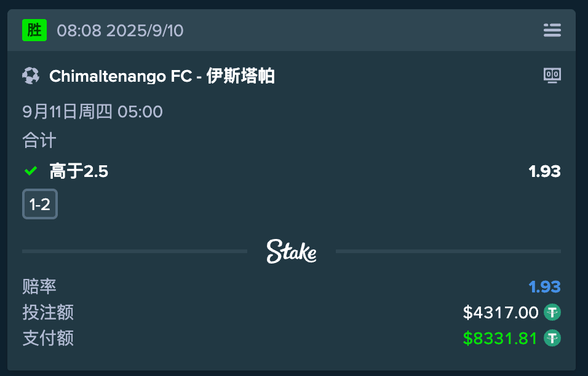Screen dimensions: 588x376
Task: Open the scoreboard icon beside the match
Action: pos(552,76)
